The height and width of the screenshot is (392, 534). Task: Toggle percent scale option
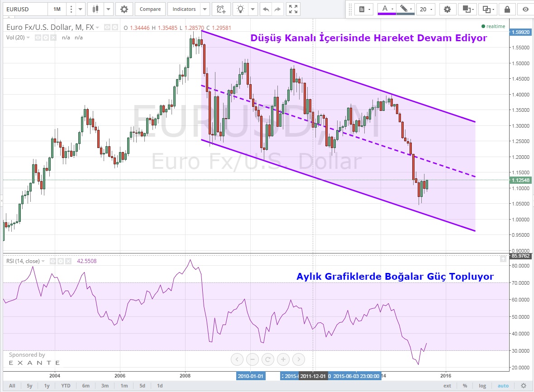pyautogui.click(x=465, y=386)
